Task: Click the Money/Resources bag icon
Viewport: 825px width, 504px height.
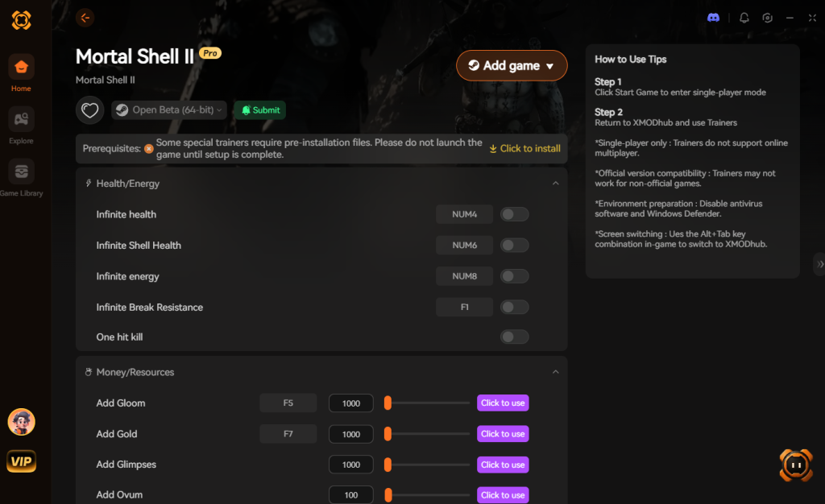Action: pyautogui.click(x=89, y=372)
